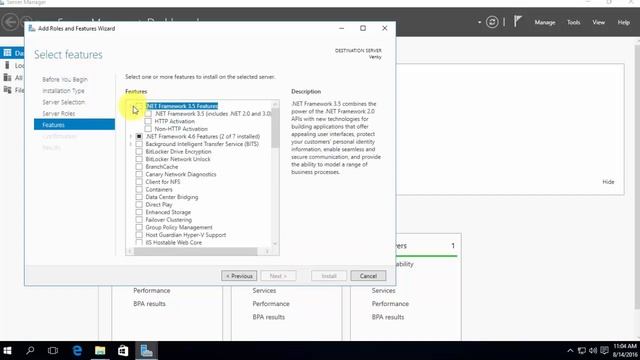
Task: Select the All Servers icon in sidebar
Action: point(7,77)
